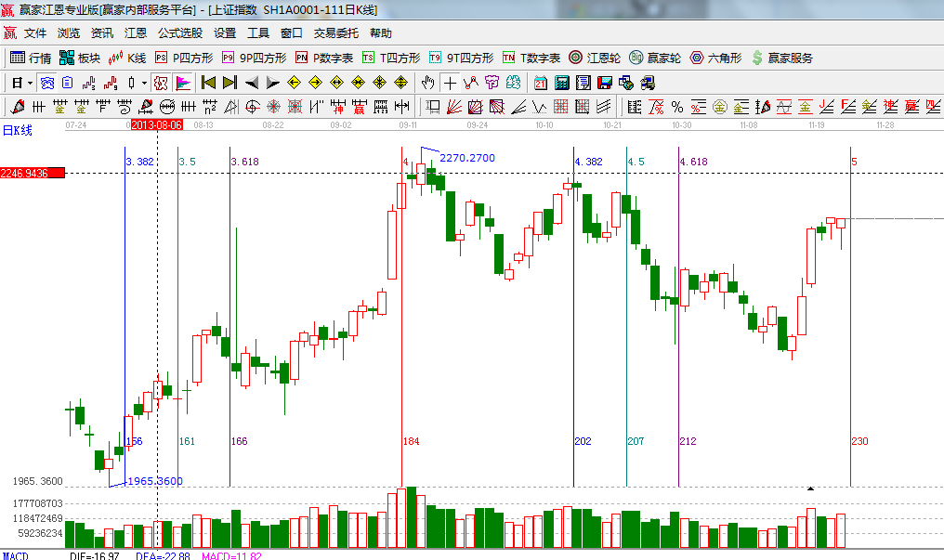Toggle the colored flag indicator button
Viewport: 944px width, 560px height.
[182, 83]
